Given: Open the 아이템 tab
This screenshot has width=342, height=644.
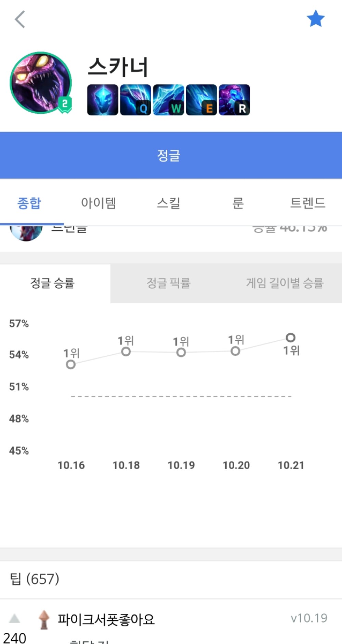Looking at the screenshot, I should 99,203.
